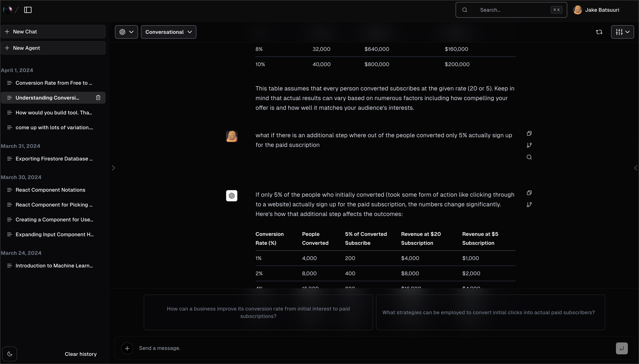The image size is (639, 364).
Task: Open the model selector dropdown
Action: pos(126,32)
